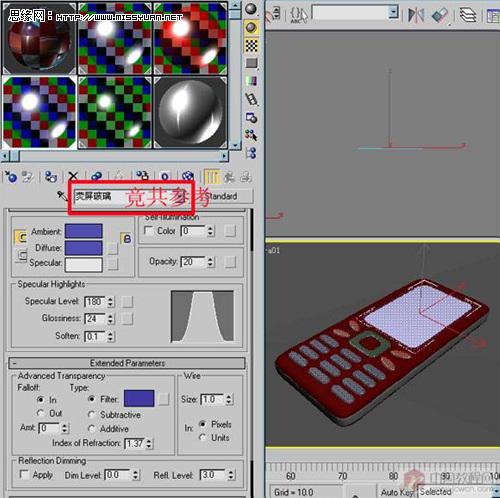Click the Opacity value field
The image size is (500, 498).
click(193, 262)
